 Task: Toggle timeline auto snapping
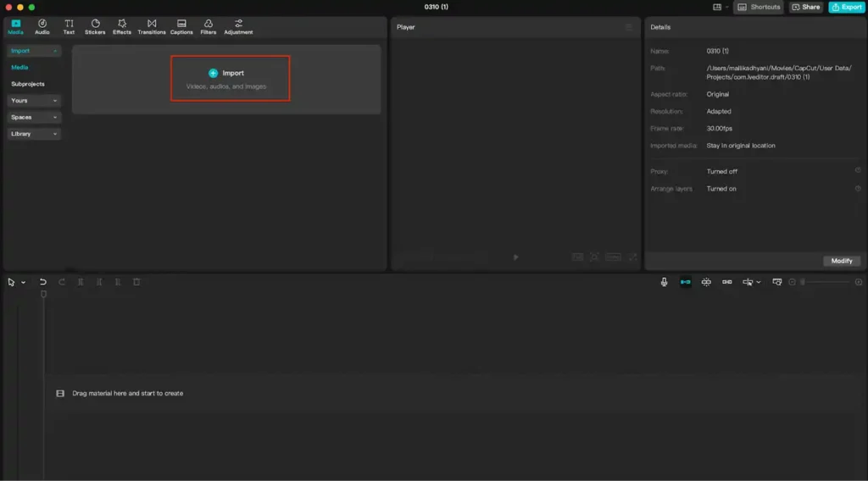(706, 282)
